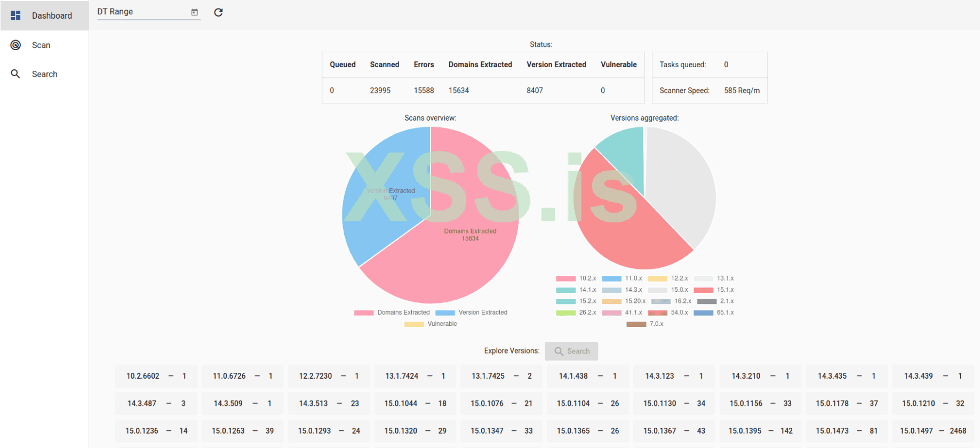The width and height of the screenshot is (980, 448).
Task: Open version 14.3.513 entry
Action: pyautogui.click(x=329, y=403)
